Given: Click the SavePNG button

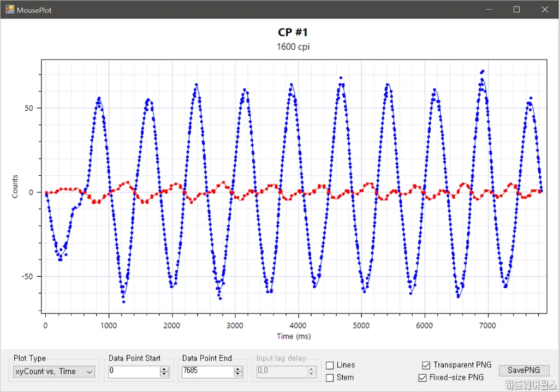Looking at the screenshot, I should [524, 370].
